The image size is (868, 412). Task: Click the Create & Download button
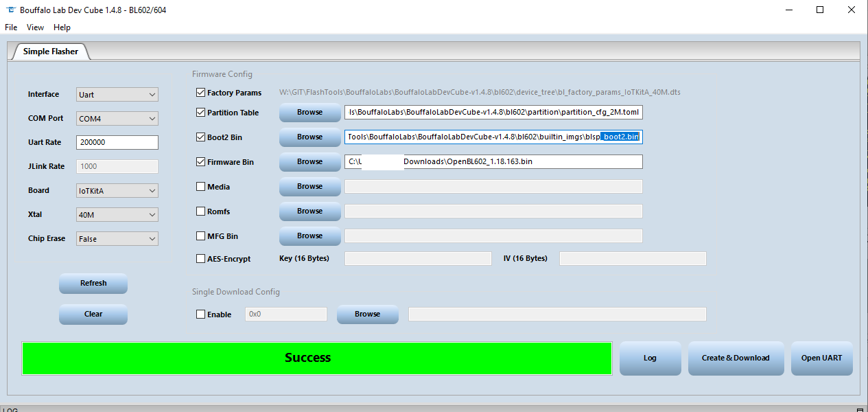(736, 358)
